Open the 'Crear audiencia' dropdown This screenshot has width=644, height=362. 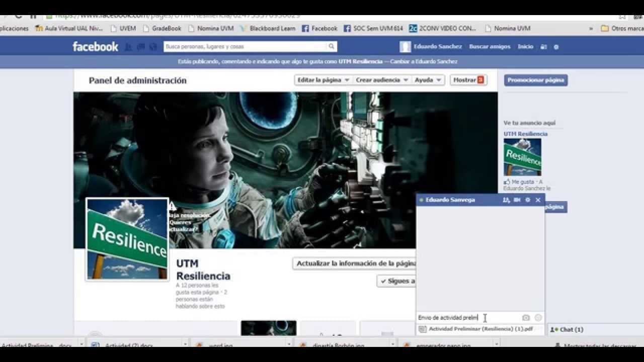[381, 79]
